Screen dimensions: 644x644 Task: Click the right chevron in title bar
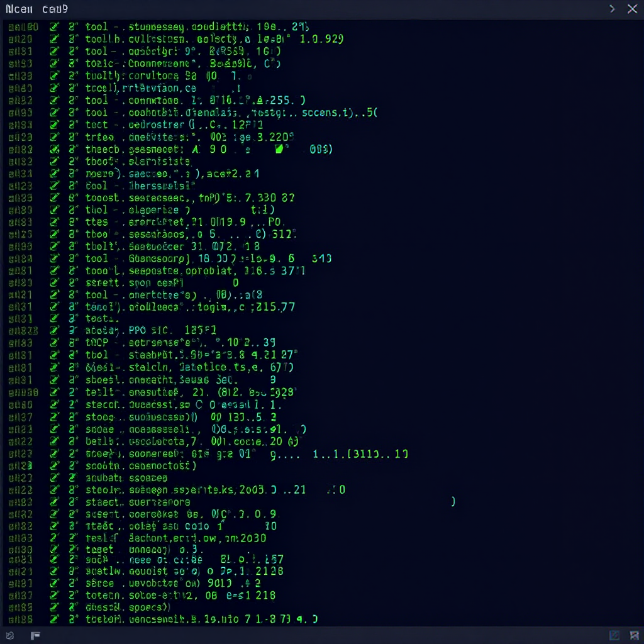coord(612,9)
